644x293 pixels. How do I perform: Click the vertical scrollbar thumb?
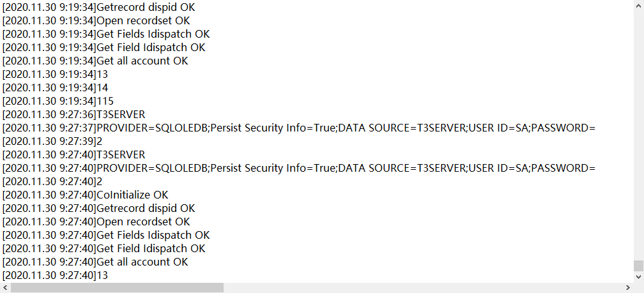(638, 266)
